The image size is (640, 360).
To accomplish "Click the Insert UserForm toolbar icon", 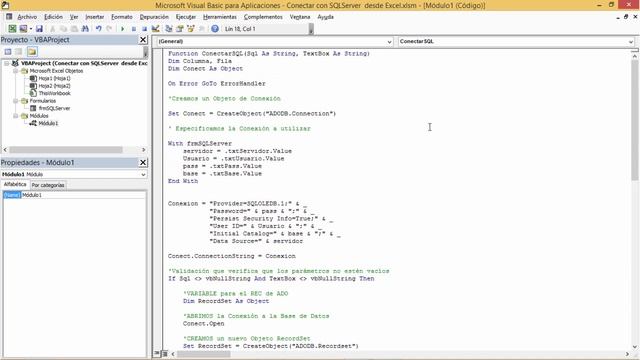I will coord(23,29).
